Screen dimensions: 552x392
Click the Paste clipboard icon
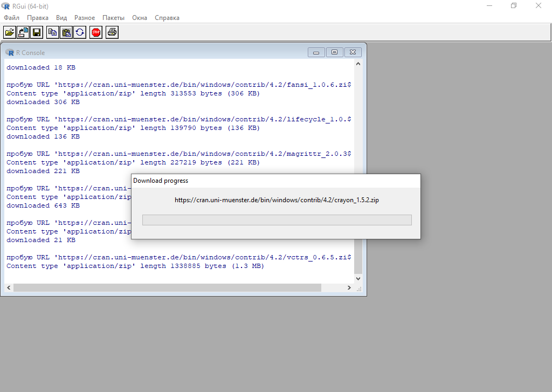tap(66, 32)
